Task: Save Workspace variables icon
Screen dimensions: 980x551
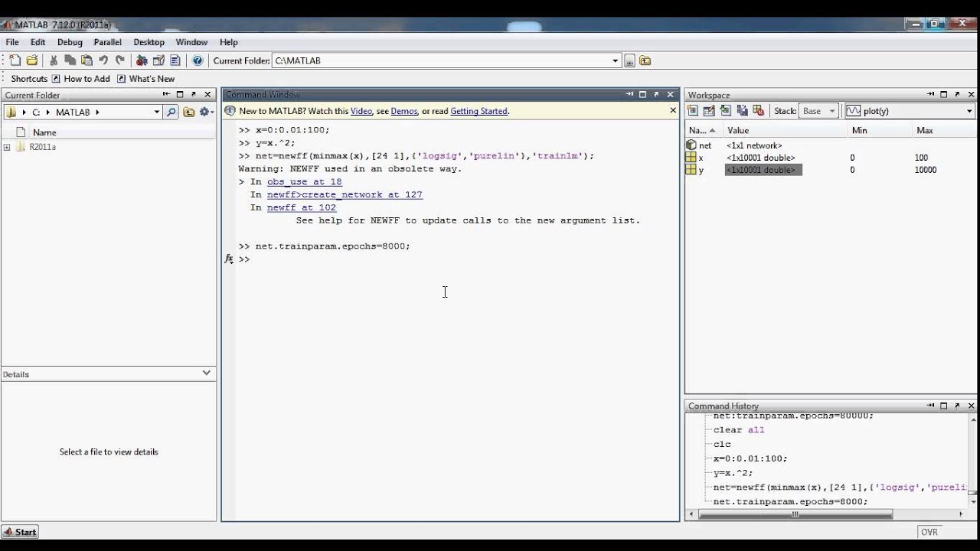Action: pyautogui.click(x=742, y=111)
